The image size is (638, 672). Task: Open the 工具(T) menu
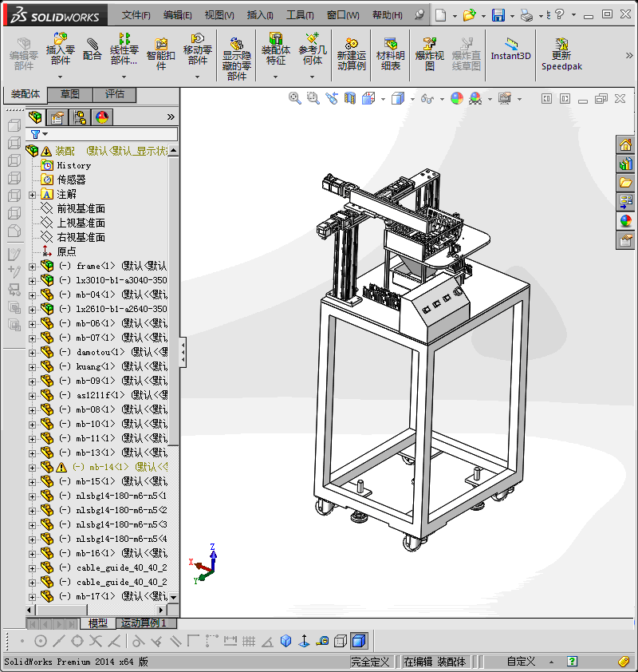pyautogui.click(x=300, y=15)
